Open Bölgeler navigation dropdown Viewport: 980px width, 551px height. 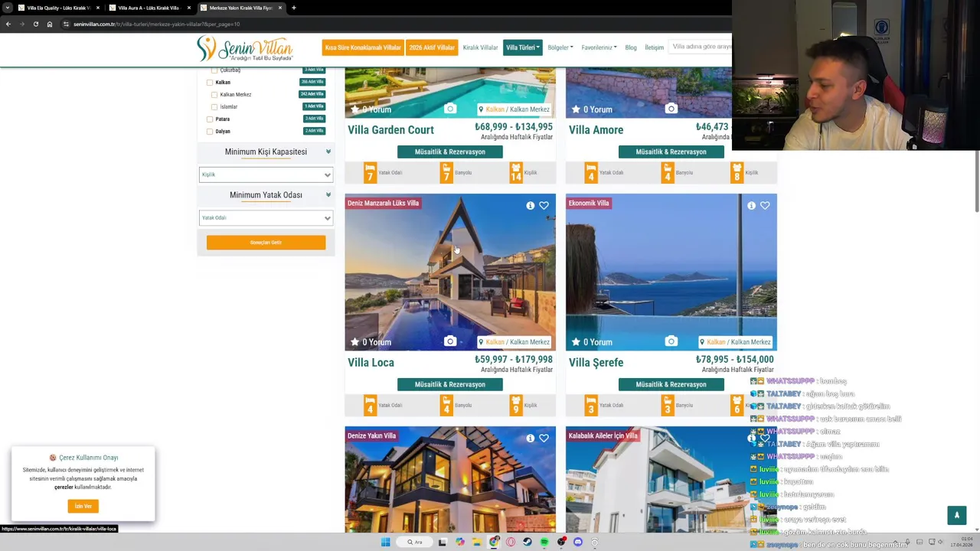(x=560, y=47)
